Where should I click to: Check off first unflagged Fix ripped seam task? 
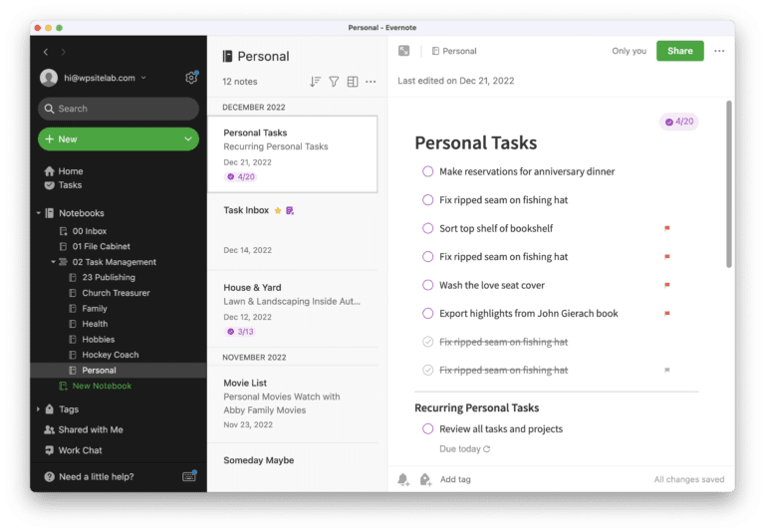428,199
